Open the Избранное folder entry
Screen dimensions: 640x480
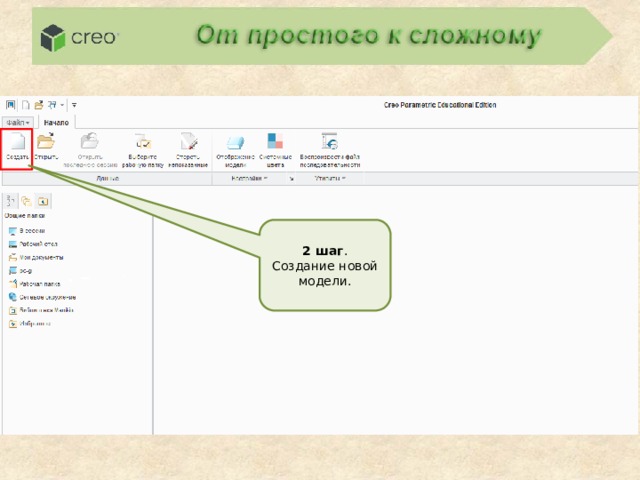[x=29, y=324]
